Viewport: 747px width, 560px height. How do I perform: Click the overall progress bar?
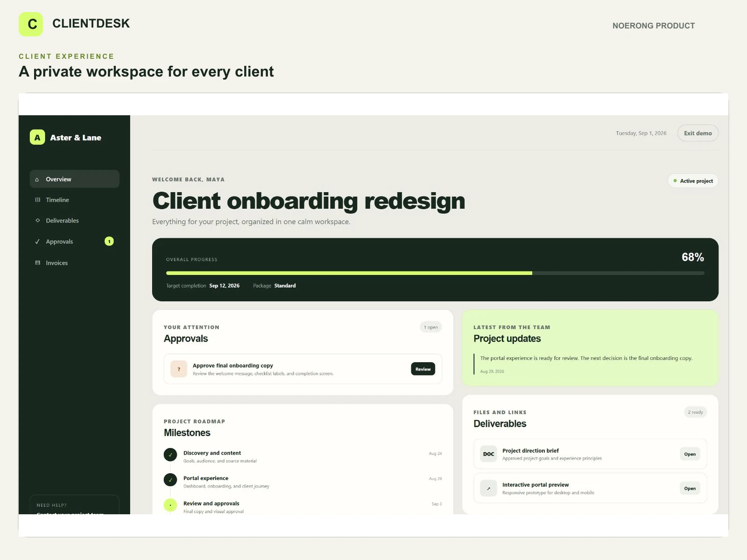pos(435,273)
